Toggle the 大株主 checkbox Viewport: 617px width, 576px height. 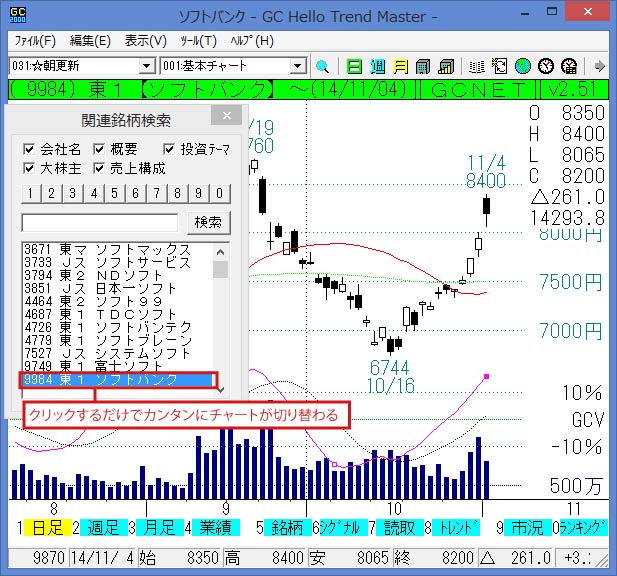click(29, 168)
